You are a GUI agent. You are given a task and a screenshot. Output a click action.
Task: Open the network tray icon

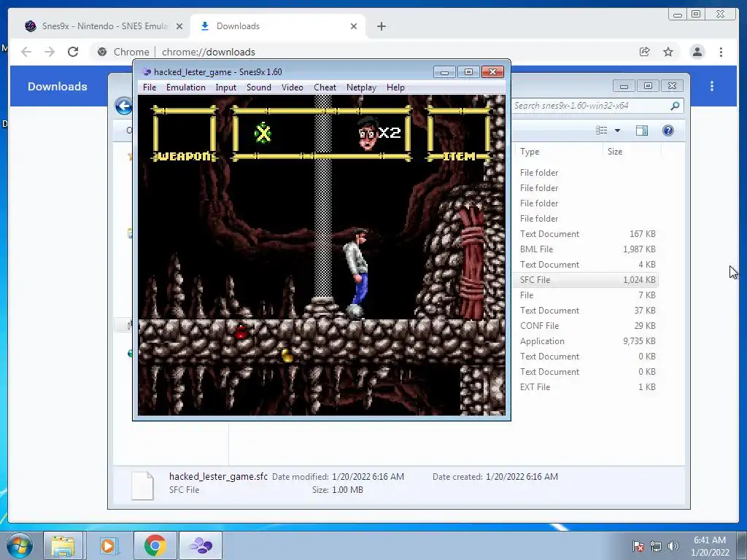pos(656,546)
